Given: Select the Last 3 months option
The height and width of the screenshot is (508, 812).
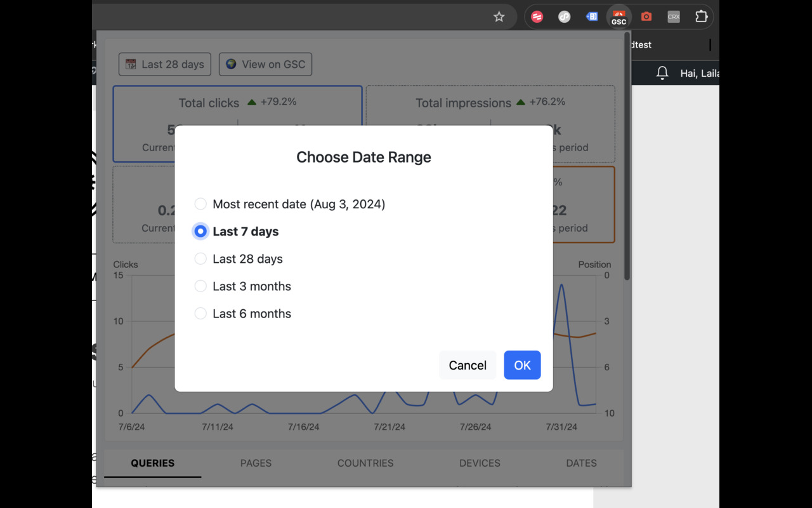Looking at the screenshot, I should pos(200,286).
